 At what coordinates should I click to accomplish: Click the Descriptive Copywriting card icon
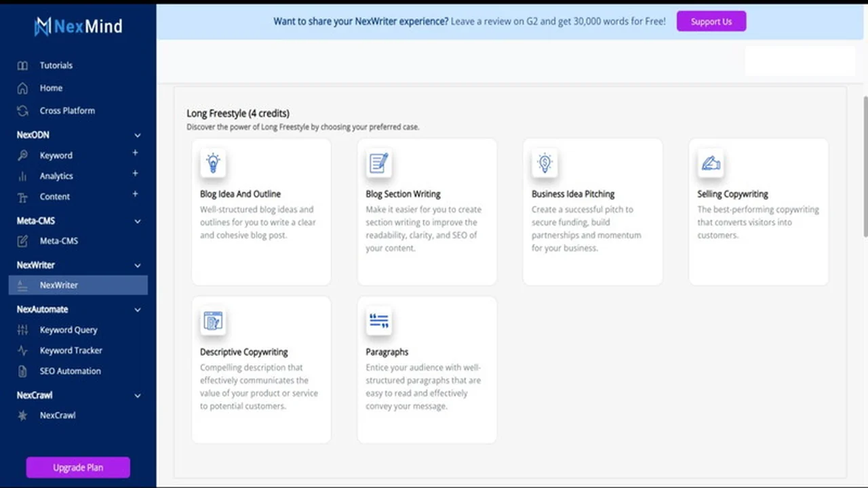[x=213, y=321]
